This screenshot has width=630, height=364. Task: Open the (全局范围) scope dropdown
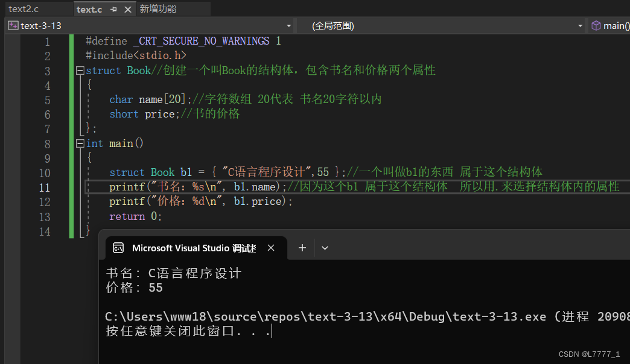tap(579, 25)
